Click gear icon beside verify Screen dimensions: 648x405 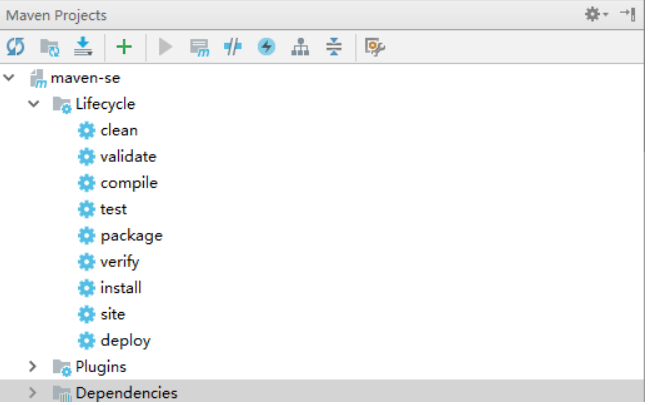(x=86, y=262)
